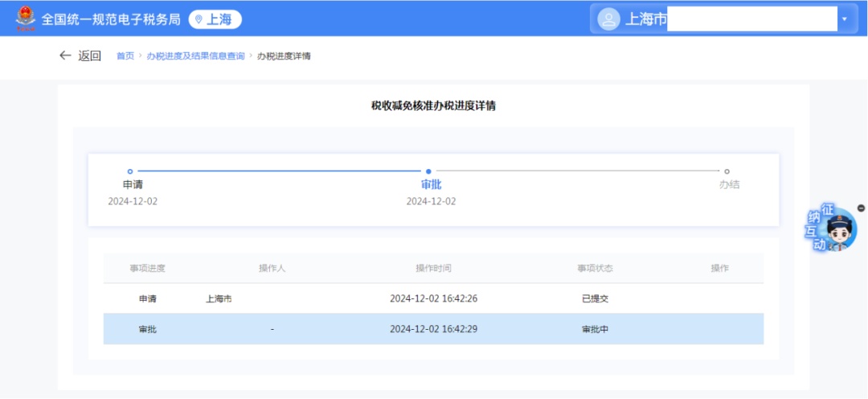Click the 审批中 status cell

[x=595, y=329]
